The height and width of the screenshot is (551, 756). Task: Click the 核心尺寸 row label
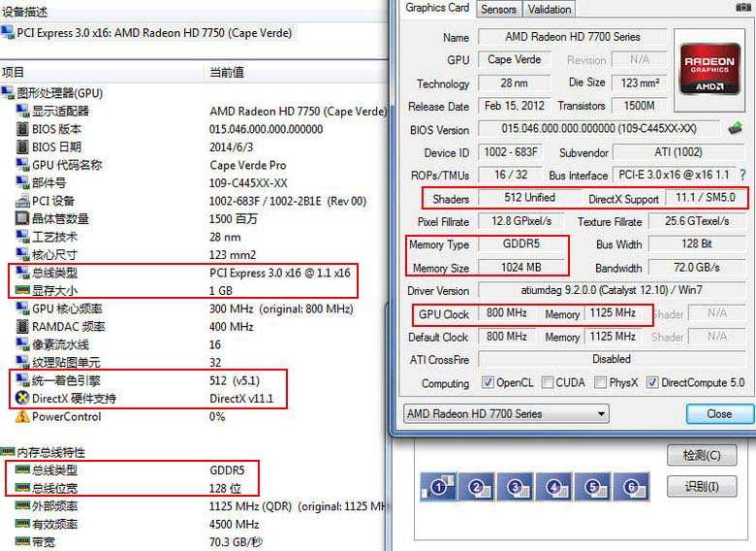coord(54,255)
